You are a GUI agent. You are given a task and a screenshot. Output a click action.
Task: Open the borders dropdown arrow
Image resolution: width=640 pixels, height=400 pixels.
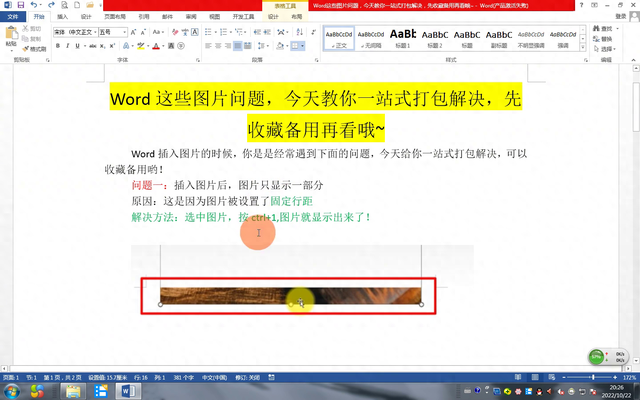click(x=302, y=46)
